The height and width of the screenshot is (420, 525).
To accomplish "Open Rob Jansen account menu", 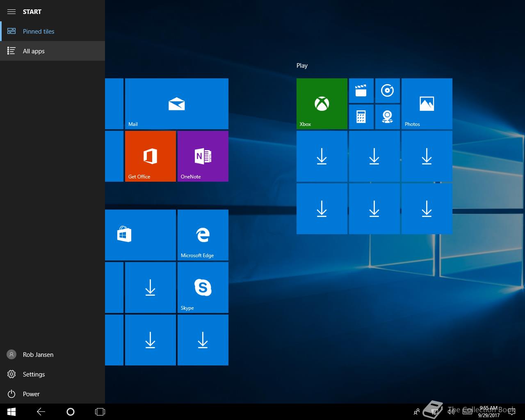I will coord(52,354).
